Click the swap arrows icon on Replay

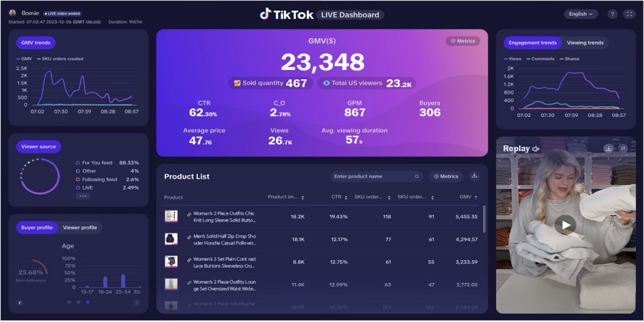pyautogui.click(x=623, y=148)
